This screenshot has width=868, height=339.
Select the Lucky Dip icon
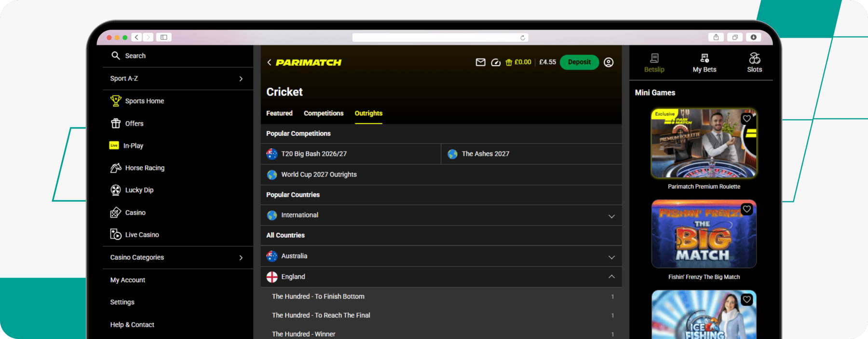click(116, 190)
